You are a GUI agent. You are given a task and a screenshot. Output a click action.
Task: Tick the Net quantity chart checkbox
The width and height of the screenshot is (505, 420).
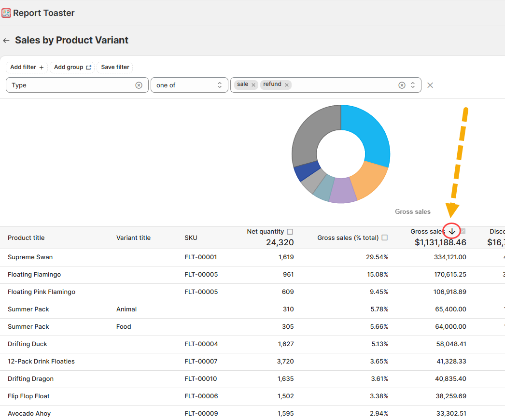[x=290, y=232]
